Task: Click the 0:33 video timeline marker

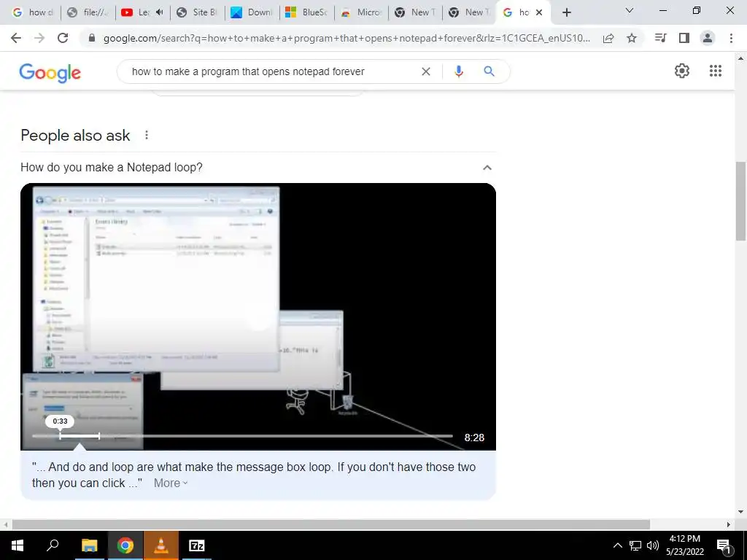Action: click(x=60, y=421)
